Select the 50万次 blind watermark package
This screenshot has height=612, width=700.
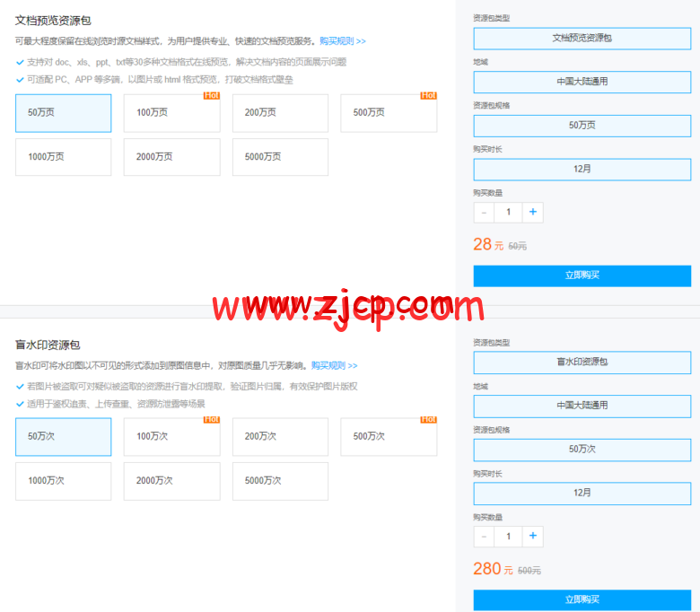[64, 437]
